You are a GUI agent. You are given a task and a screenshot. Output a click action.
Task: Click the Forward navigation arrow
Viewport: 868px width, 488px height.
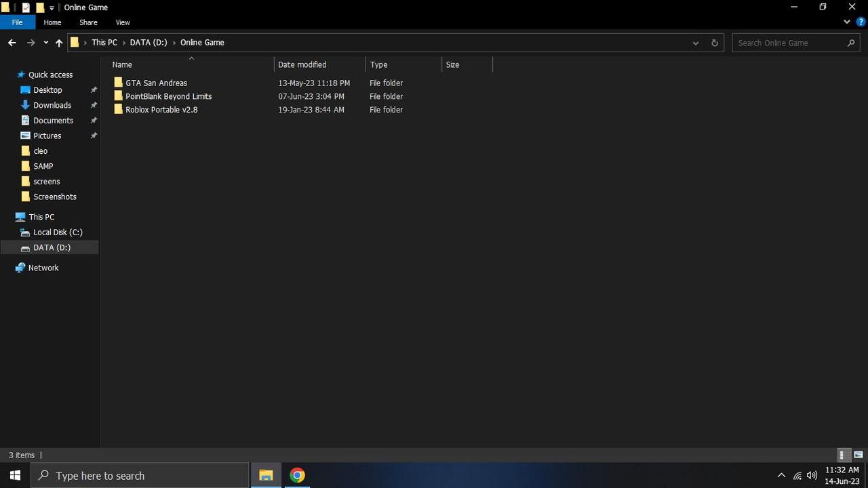tap(31, 43)
